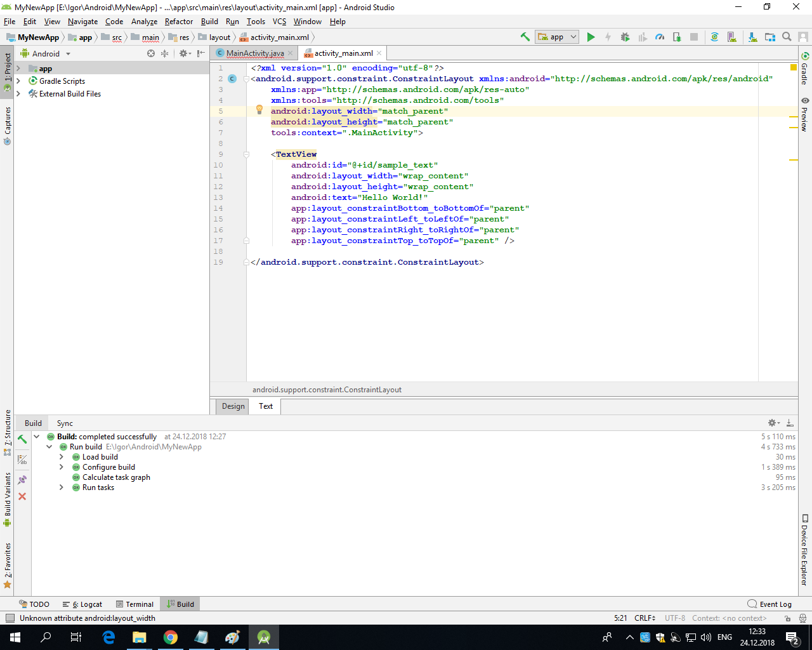Open Project Structure icon
Image resolution: width=812 pixels, height=650 pixels.
770,37
